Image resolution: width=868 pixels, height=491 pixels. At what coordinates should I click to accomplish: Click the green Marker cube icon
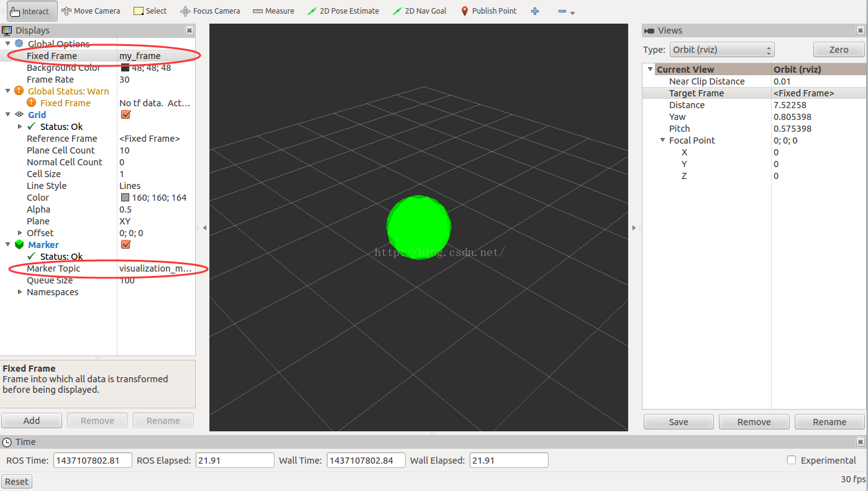(x=19, y=244)
